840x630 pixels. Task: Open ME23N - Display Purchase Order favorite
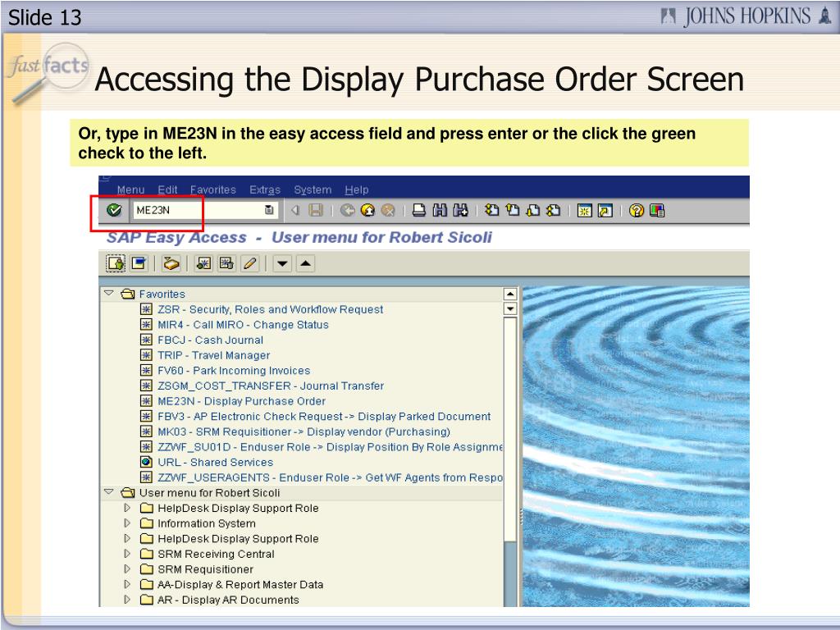coord(241,400)
